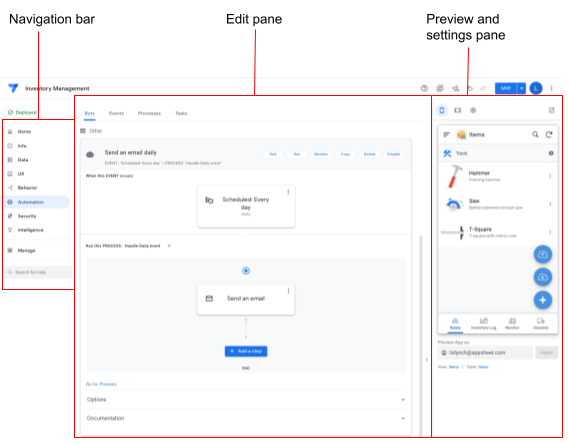Image resolution: width=569 pixels, height=443 pixels.
Task: Switch to the Tasks tab
Action: pos(181,113)
